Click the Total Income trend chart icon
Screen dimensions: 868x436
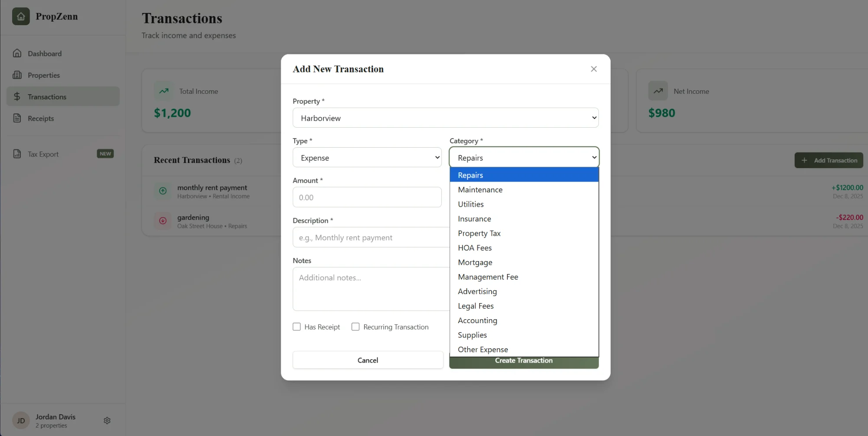164,91
